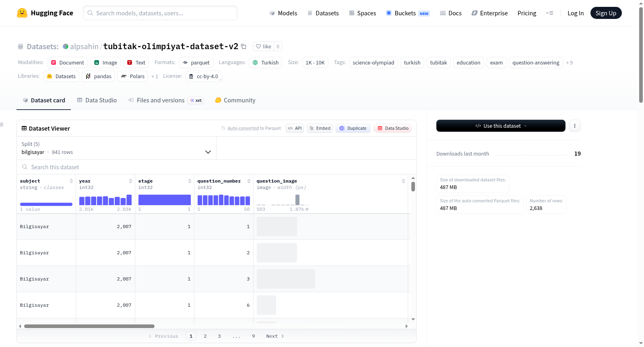Viewport: 644px width, 347px height.
Task: Click the Auto-converted link
Action: (243, 128)
